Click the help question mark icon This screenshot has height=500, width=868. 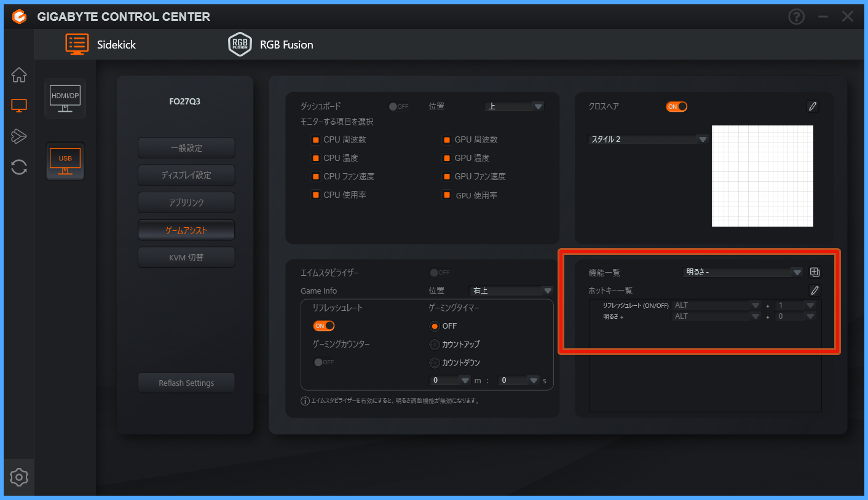pyautogui.click(x=797, y=17)
